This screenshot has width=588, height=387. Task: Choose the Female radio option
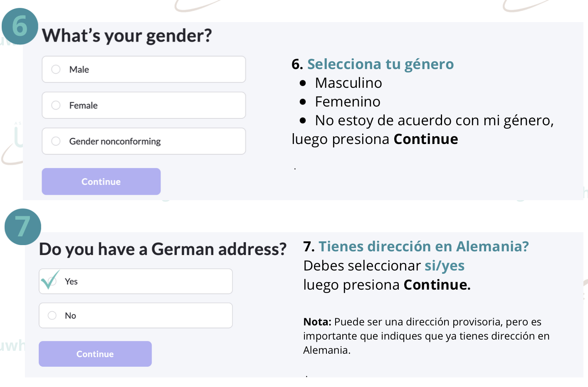click(x=56, y=105)
